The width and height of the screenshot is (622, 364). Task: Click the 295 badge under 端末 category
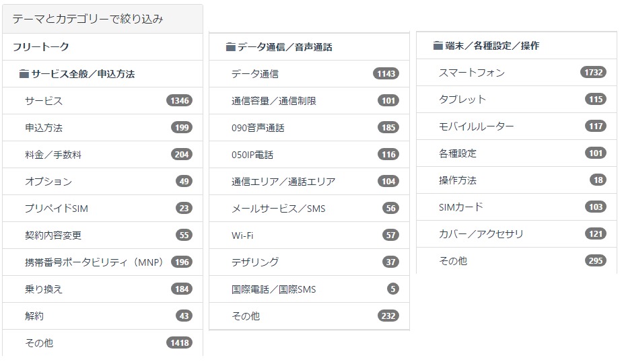pos(595,261)
